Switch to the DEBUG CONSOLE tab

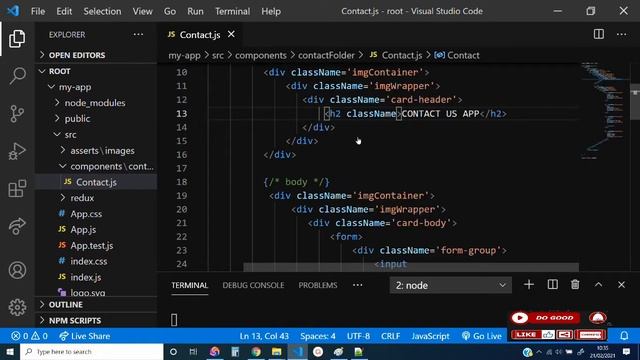253,285
